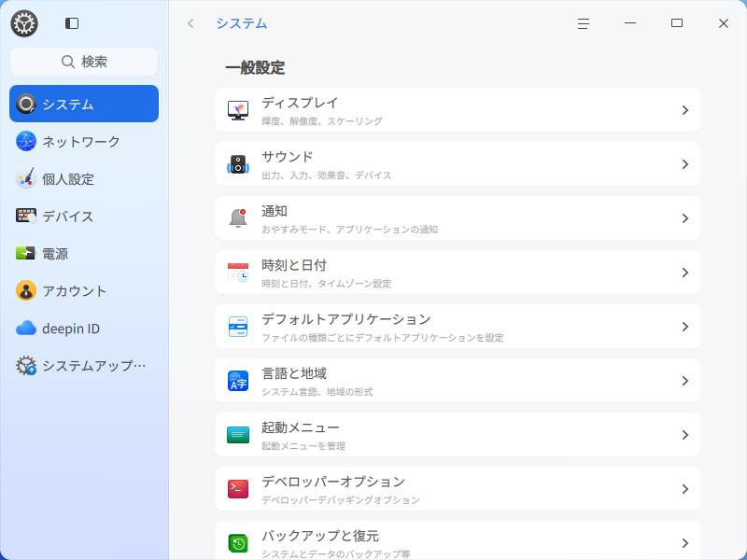Click the 言語と地域 language icon
The width and height of the screenshot is (747, 560).
[238, 381]
